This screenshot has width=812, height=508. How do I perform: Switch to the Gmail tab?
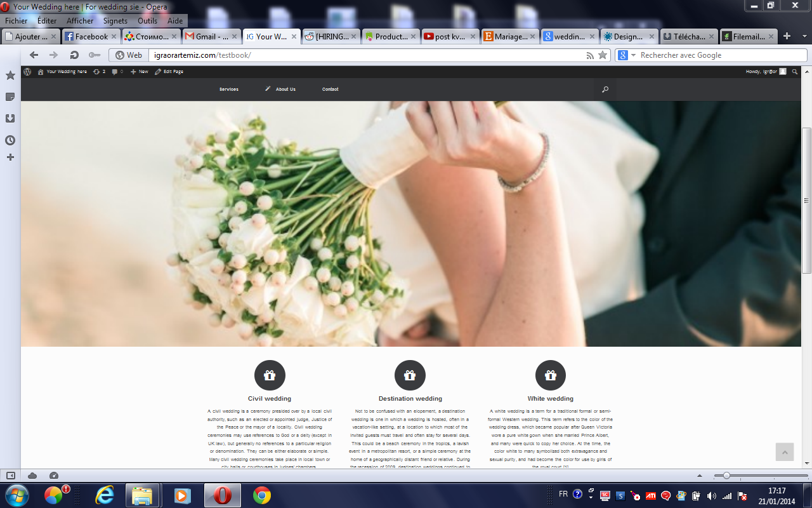click(x=211, y=37)
